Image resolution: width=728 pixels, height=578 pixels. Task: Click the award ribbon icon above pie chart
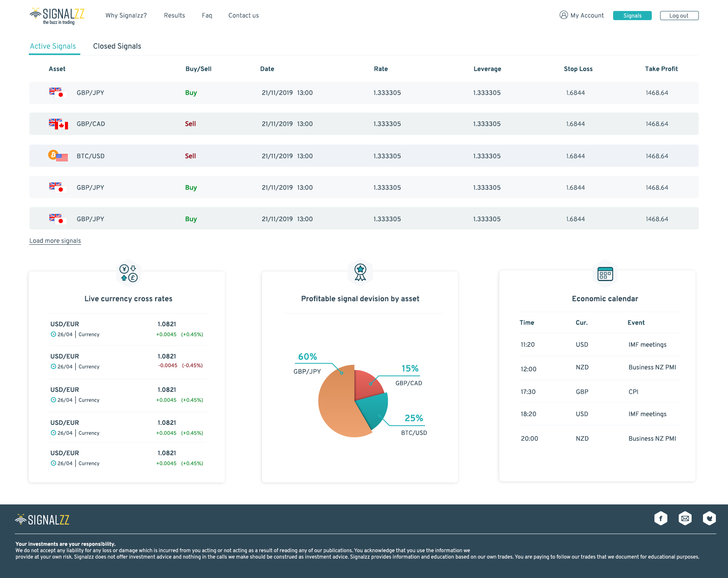coord(360,272)
